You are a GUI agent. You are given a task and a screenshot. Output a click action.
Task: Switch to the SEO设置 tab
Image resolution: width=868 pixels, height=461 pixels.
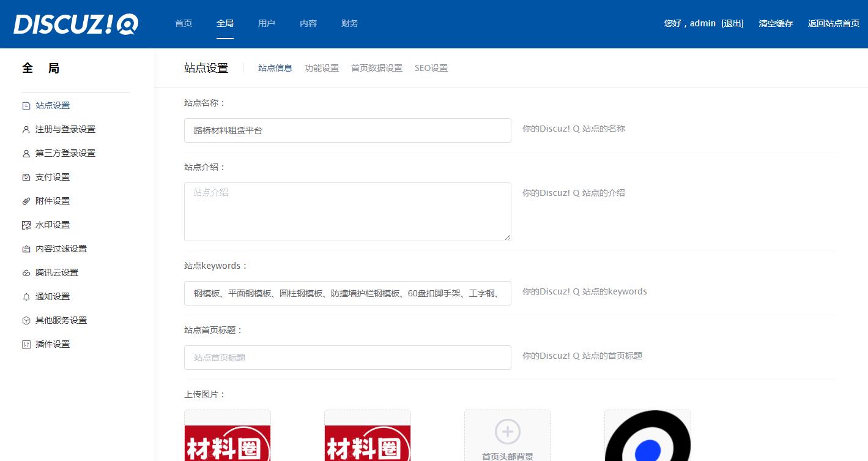(x=431, y=69)
